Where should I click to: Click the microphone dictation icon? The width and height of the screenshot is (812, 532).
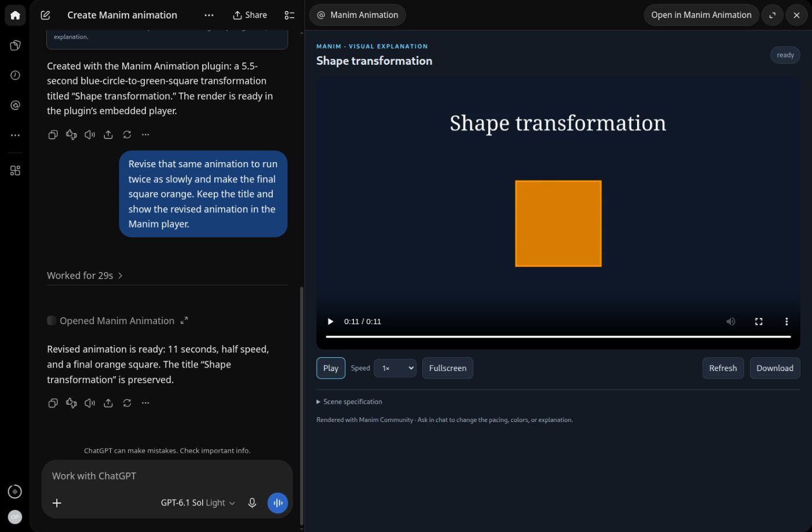tap(252, 503)
